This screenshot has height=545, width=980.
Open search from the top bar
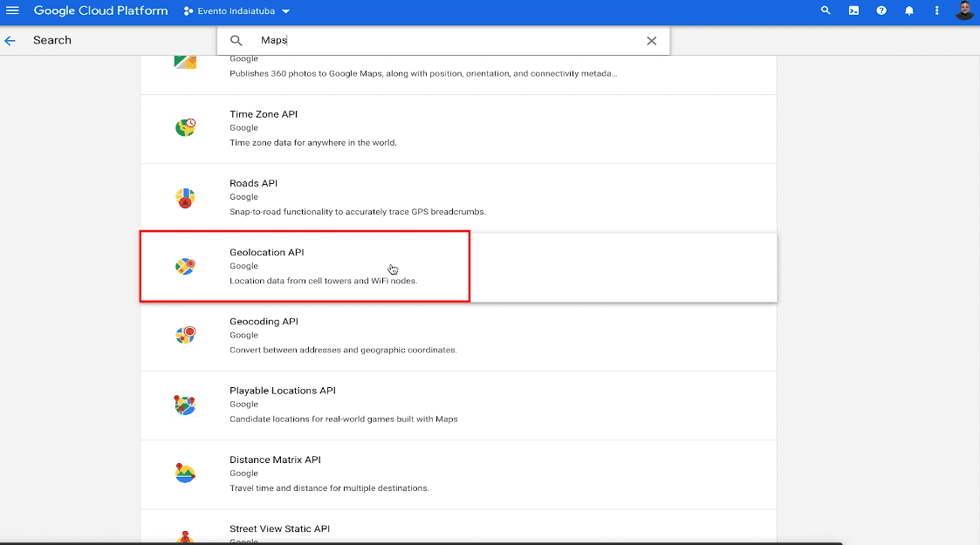826,10
